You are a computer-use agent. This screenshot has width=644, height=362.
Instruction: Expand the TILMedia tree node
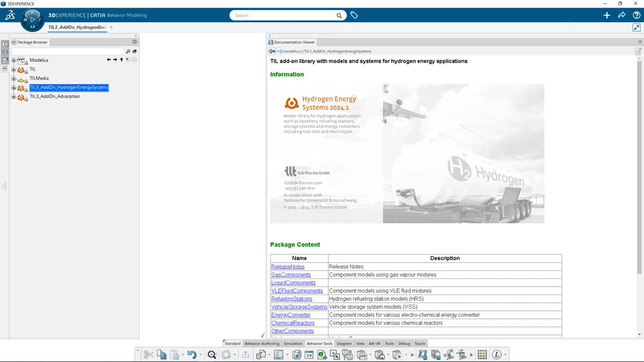13,78
